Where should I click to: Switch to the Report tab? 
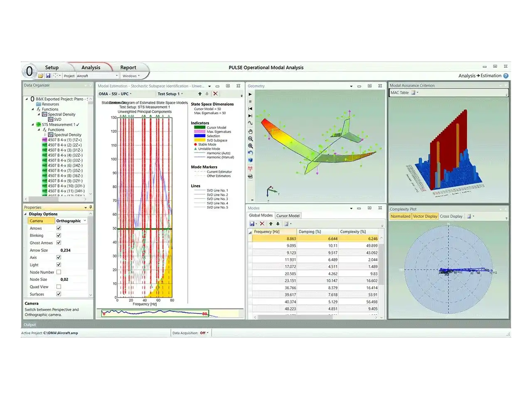(x=128, y=67)
